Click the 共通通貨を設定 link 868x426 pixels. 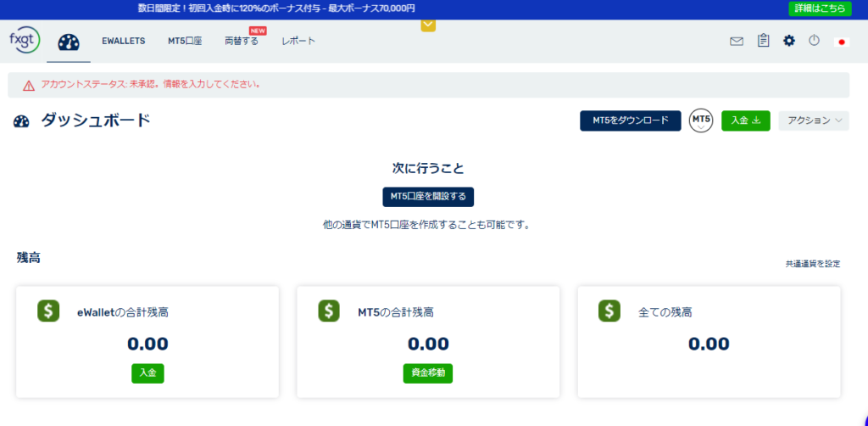click(x=812, y=264)
